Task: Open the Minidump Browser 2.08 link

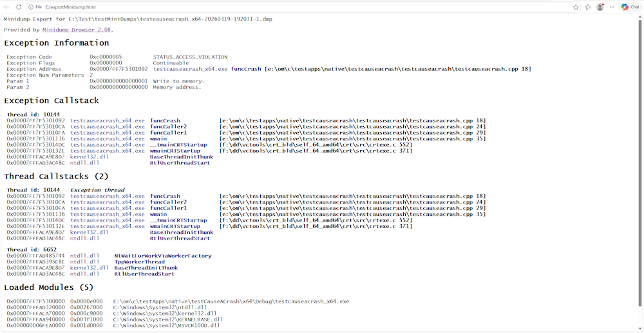Action: [77, 30]
